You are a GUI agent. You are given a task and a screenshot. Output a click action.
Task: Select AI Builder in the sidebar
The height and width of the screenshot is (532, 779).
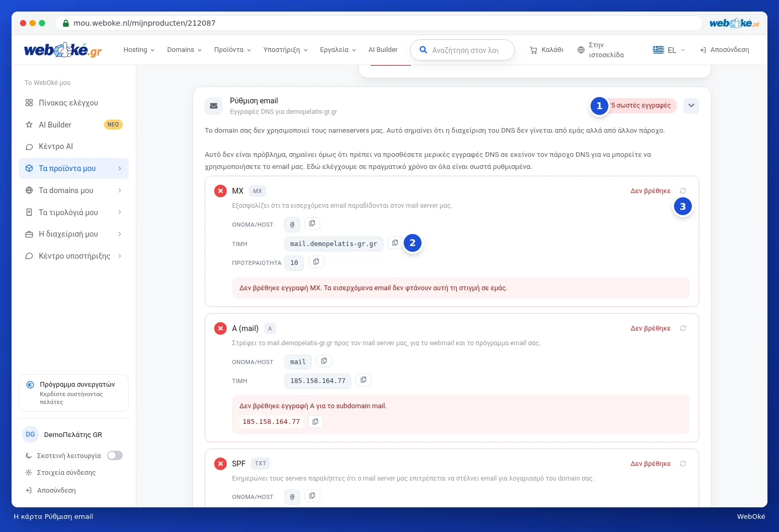pyautogui.click(x=73, y=125)
